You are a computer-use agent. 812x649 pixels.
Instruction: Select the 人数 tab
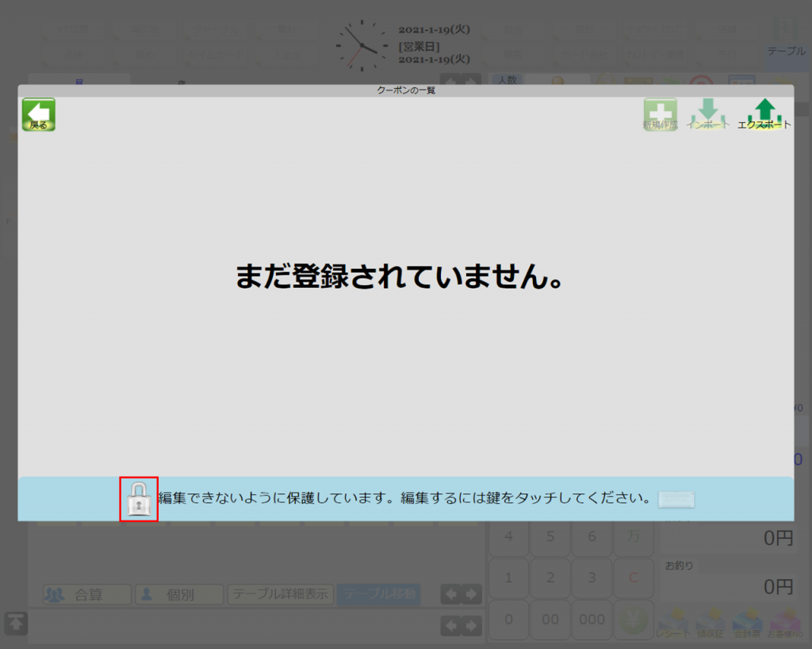click(506, 79)
